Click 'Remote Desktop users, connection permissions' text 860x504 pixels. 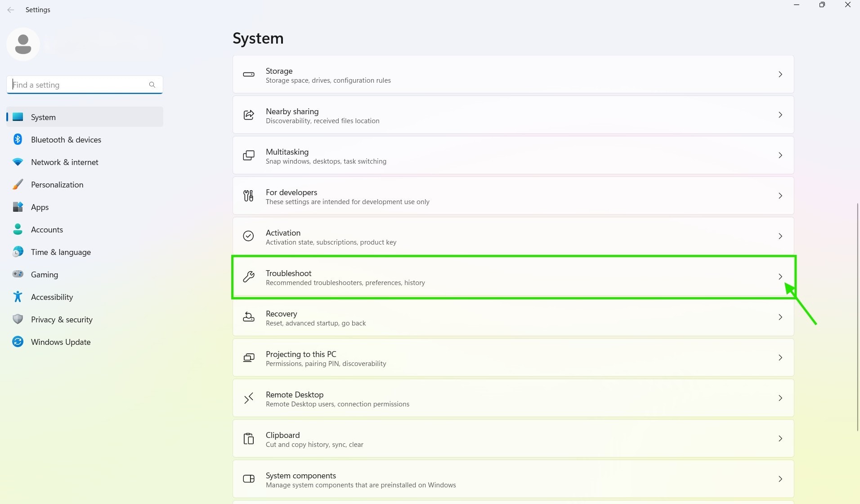337,404
